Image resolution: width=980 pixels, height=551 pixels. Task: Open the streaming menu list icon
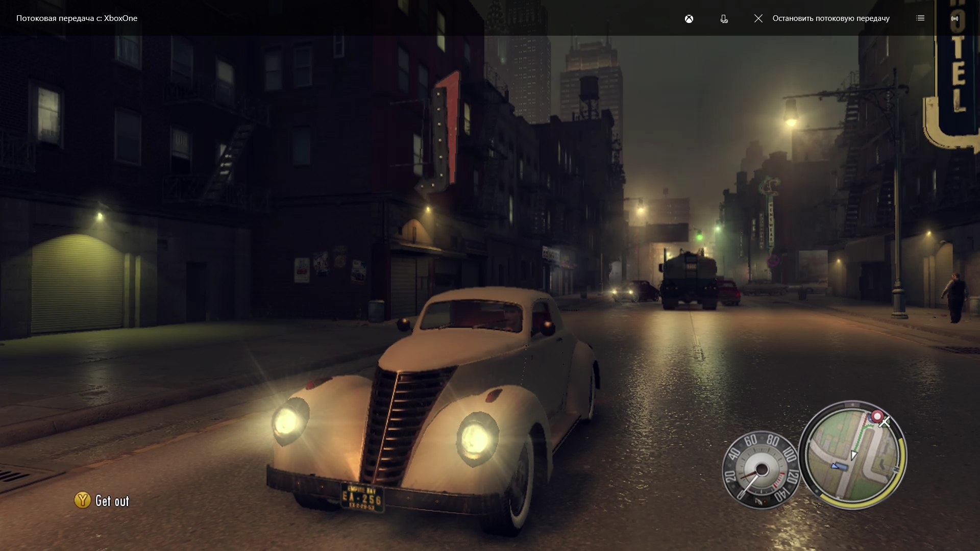[920, 18]
